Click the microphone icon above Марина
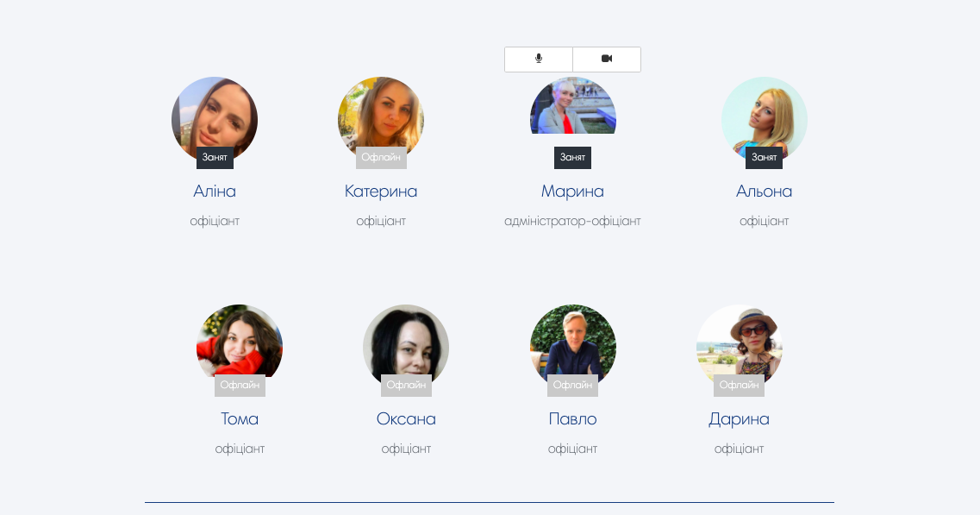Screen dimensions: 980x515 coord(539,59)
